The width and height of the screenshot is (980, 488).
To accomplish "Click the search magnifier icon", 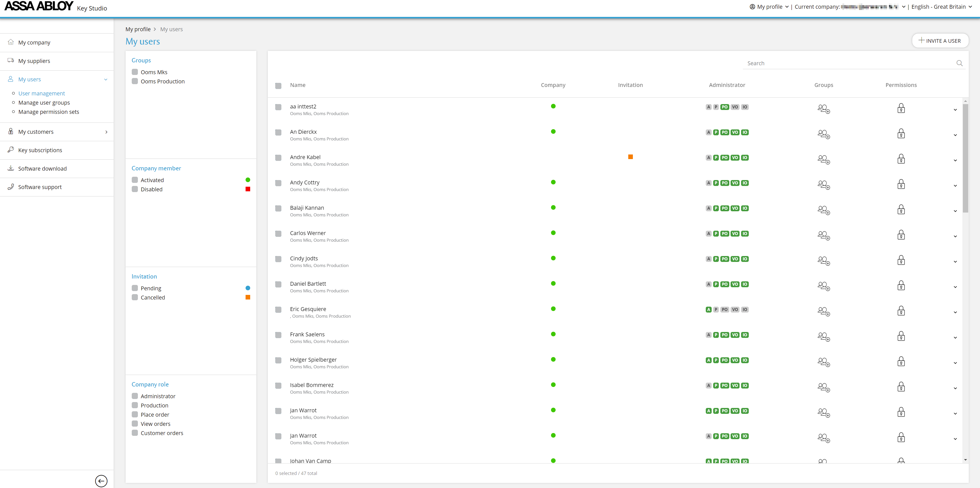I will tap(960, 63).
